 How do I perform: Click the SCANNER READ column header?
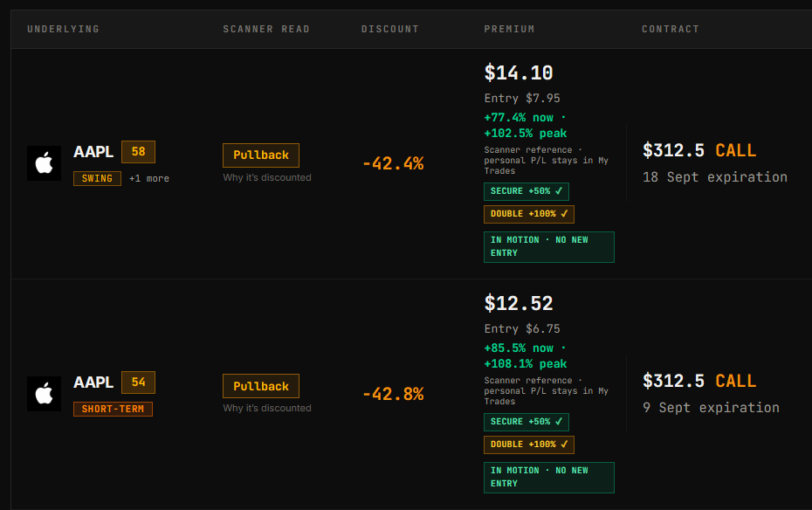point(266,29)
